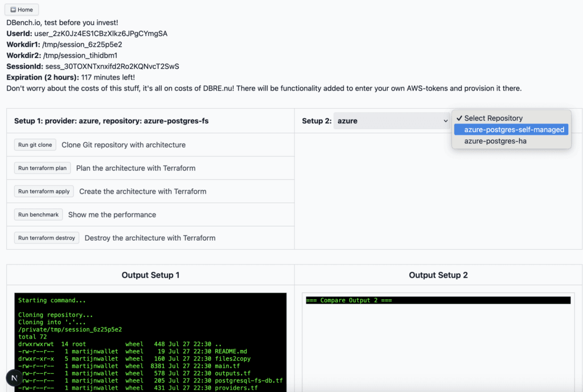Choose azure-postgres-ha repository option
Screen dimensions: 583x392
click(x=511, y=141)
